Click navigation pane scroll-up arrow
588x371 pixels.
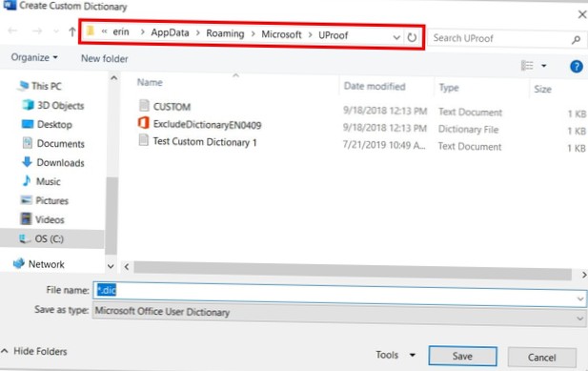click(x=113, y=78)
